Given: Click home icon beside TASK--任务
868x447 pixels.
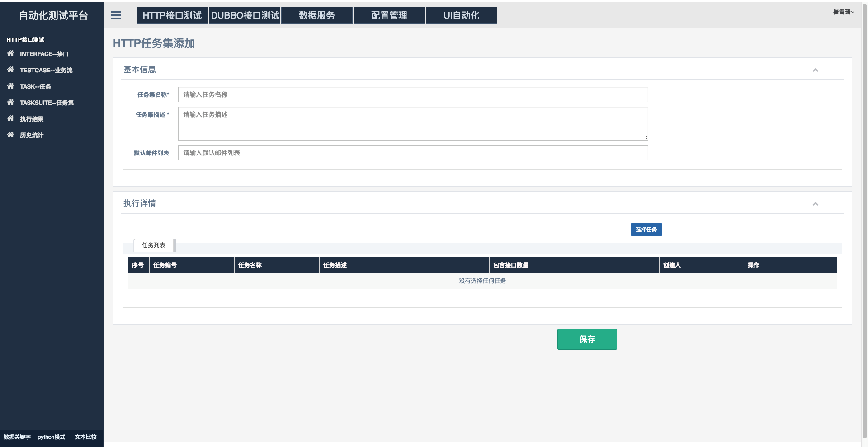Looking at the screenshot, I should coord(10,86).
